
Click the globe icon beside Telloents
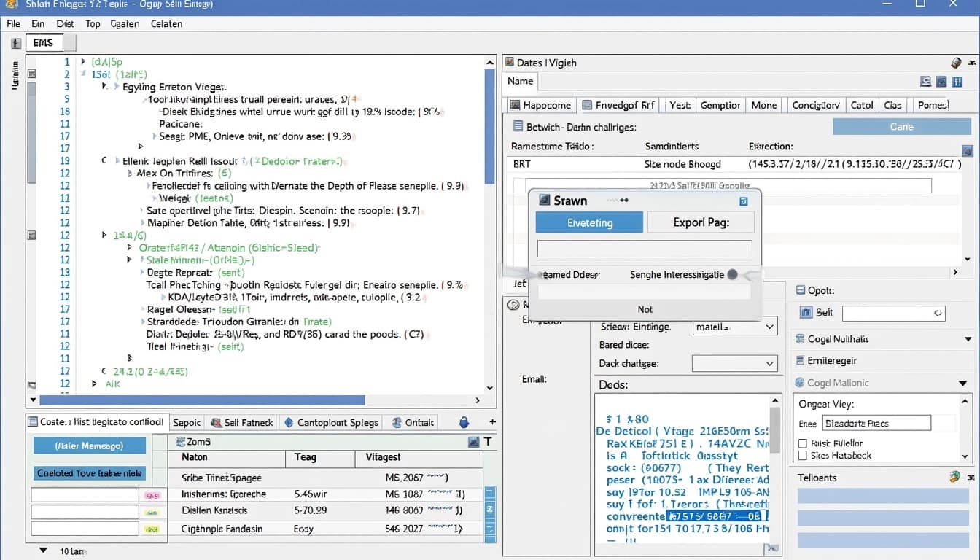point(954,477)
